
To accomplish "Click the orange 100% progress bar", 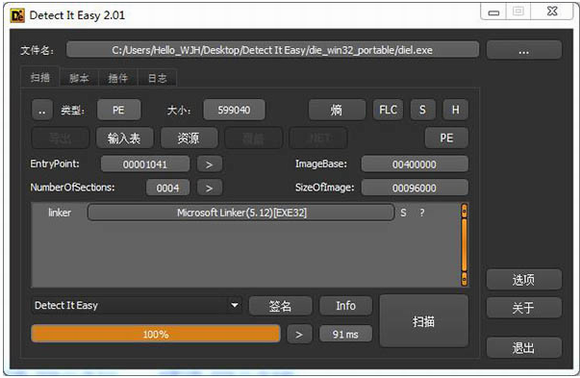I will (x=156, y=334).
